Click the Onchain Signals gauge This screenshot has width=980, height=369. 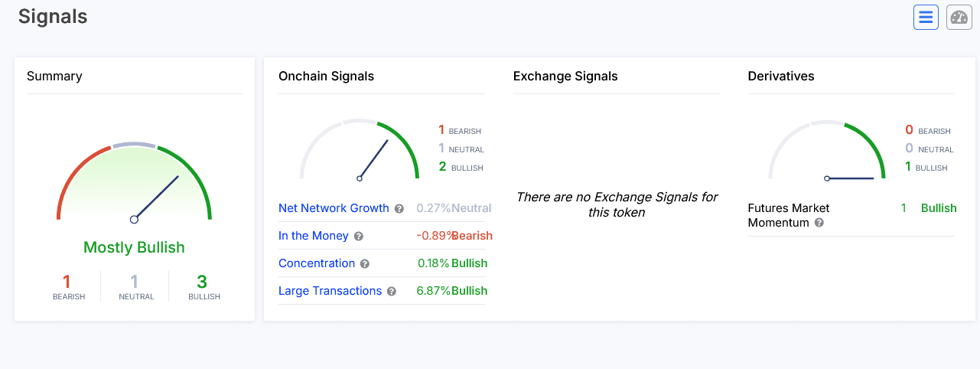pos(360,151)
